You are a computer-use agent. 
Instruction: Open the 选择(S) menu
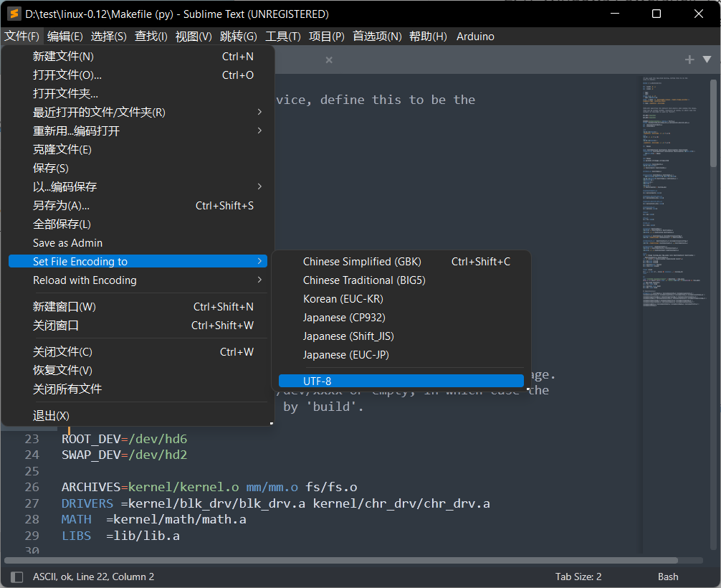tap(108, 37)
